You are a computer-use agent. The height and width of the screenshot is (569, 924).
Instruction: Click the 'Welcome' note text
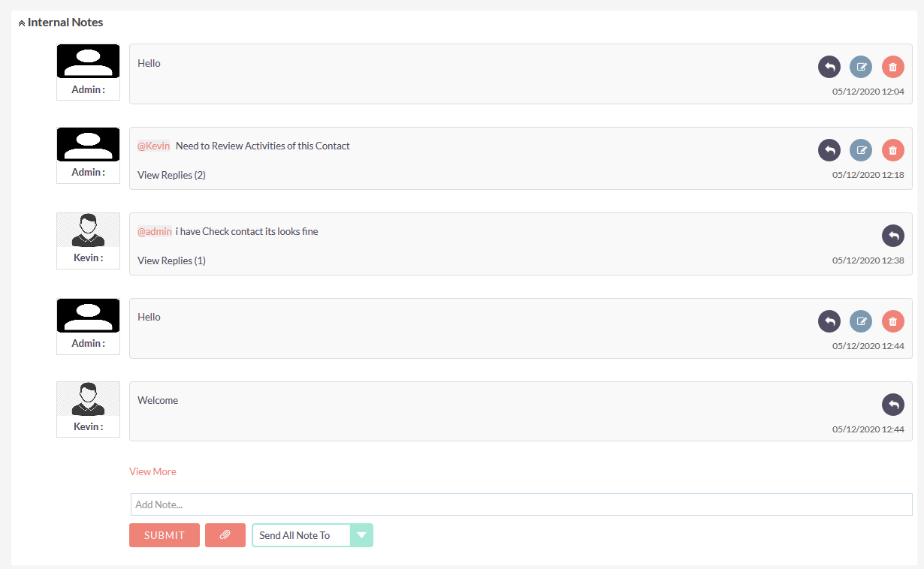tap(158, 400)
